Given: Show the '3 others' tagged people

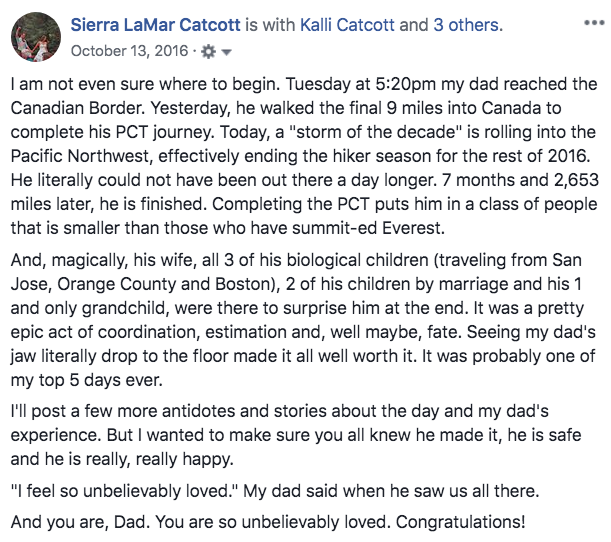Looking at the screenshot, I should tap(468, 24).
